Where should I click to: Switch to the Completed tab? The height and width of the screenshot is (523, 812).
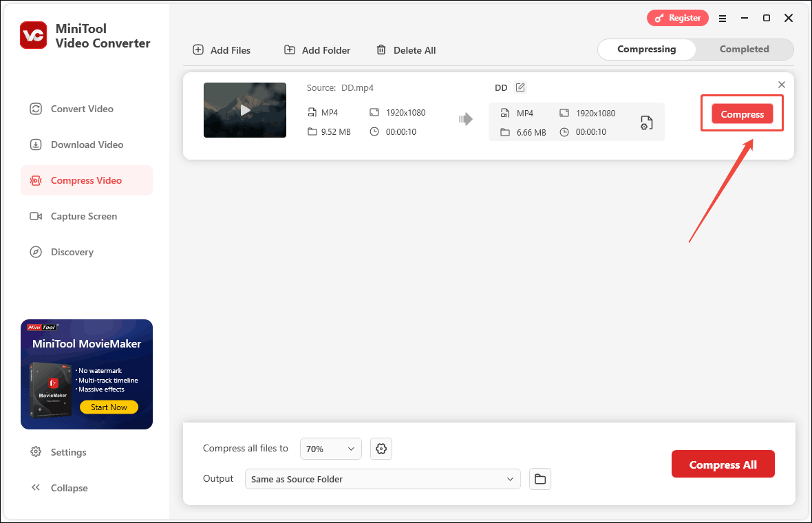pyautogui.click(x=744, y=49)
